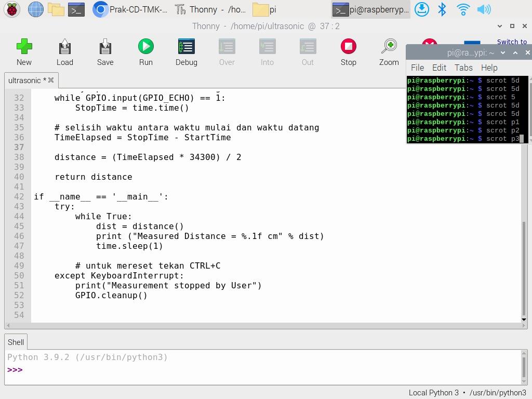Switch to the Chromium Prak-CD-TMK taskbar window
The width and height of the screenshot is (532, 399).
[130, 9]
